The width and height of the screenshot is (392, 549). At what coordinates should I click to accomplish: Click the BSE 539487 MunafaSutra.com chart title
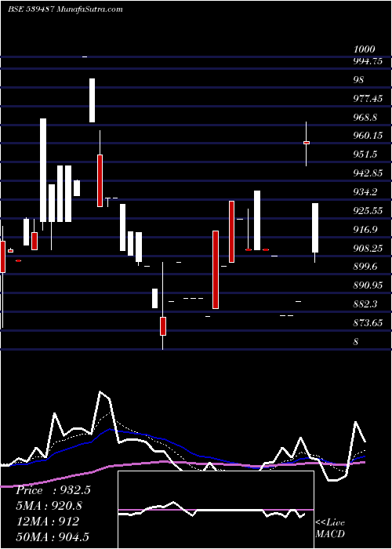coord(65,9)
